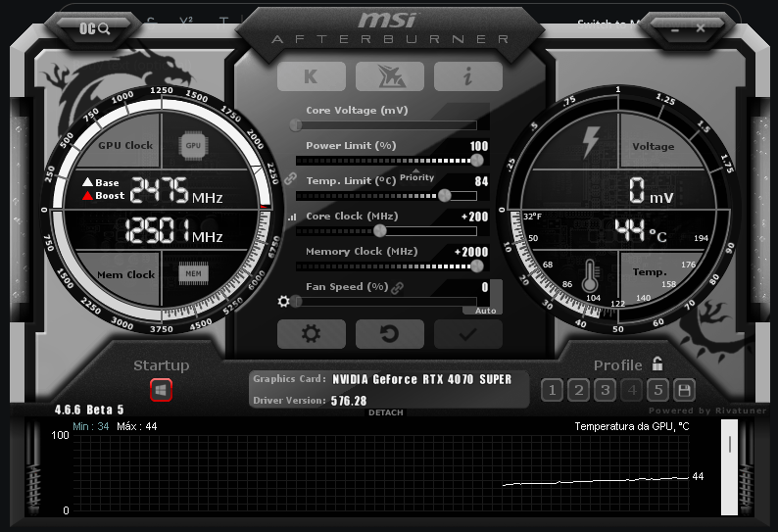Toggle Auto fan speed mode

tap(485, 311)
